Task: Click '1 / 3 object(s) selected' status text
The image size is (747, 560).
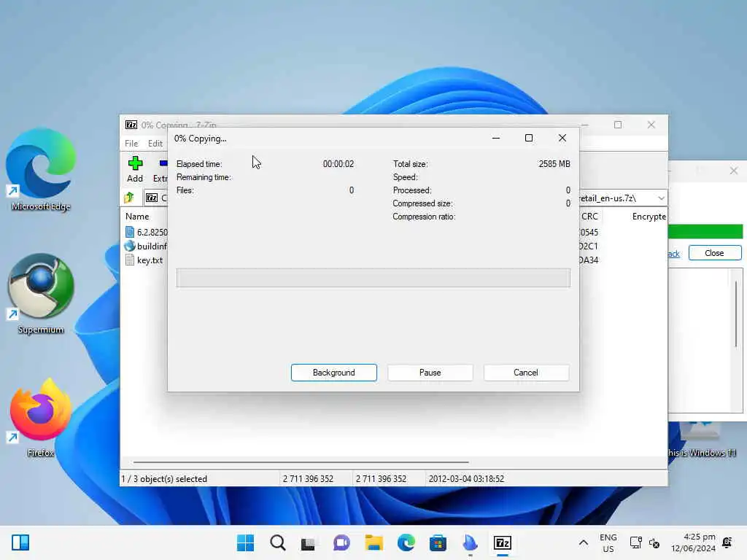Action: click(x=164, y=478)
